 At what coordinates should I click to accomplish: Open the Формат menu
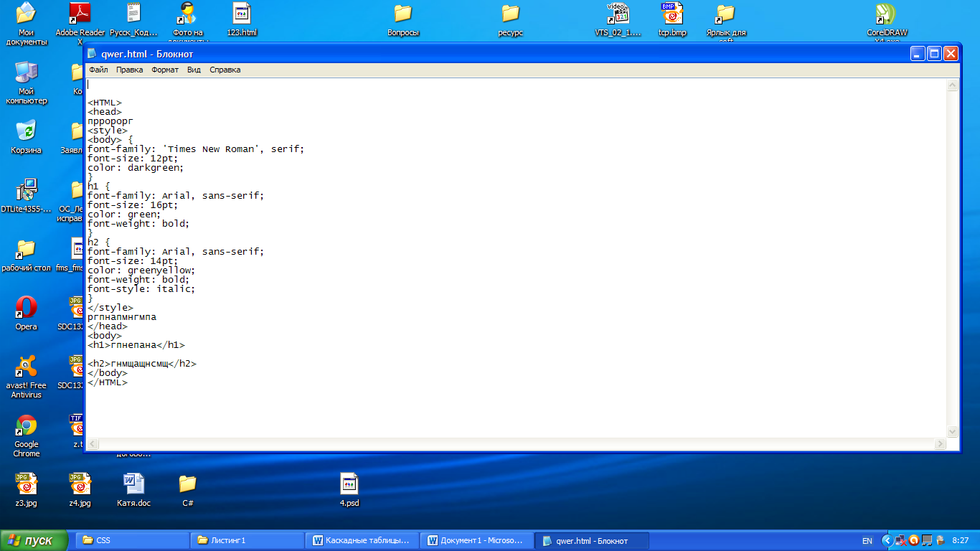tap(165, 70)
